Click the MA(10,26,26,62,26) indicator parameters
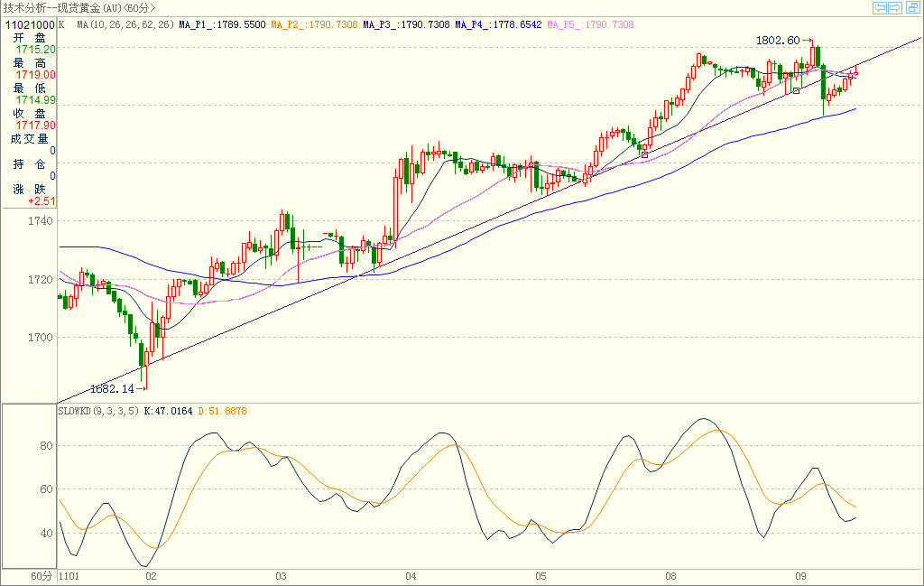The height and width of the screenshot is (586, 924). coord(125,24)
